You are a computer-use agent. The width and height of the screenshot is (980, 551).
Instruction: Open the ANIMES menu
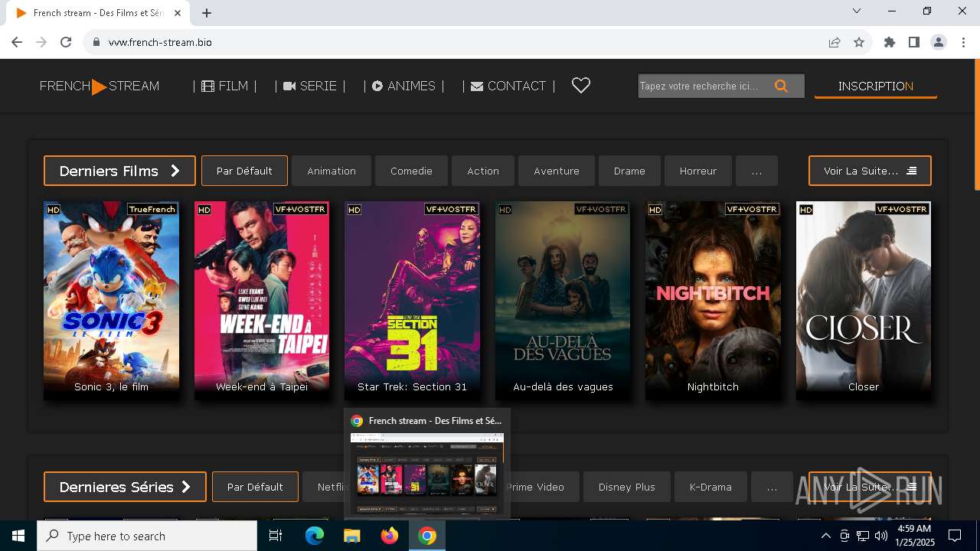(403, 86)
